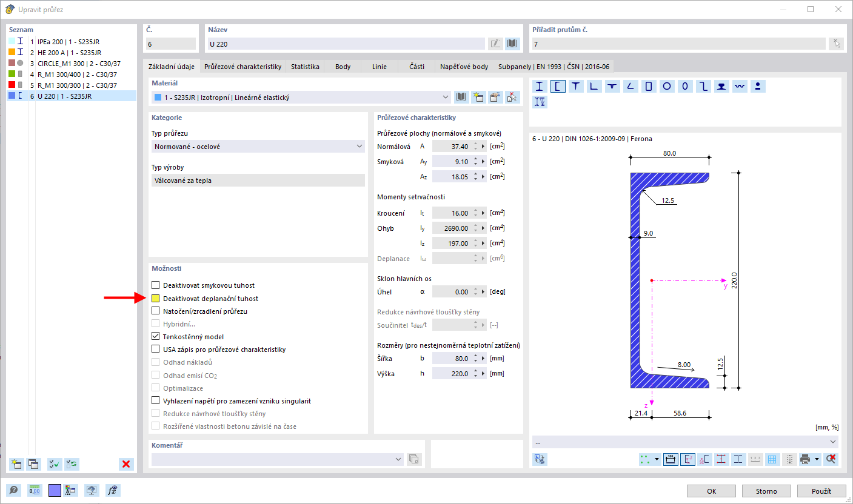Open the green points display dropdown arrow
This screenshot has height=504, width=853.
click(657, 459)
